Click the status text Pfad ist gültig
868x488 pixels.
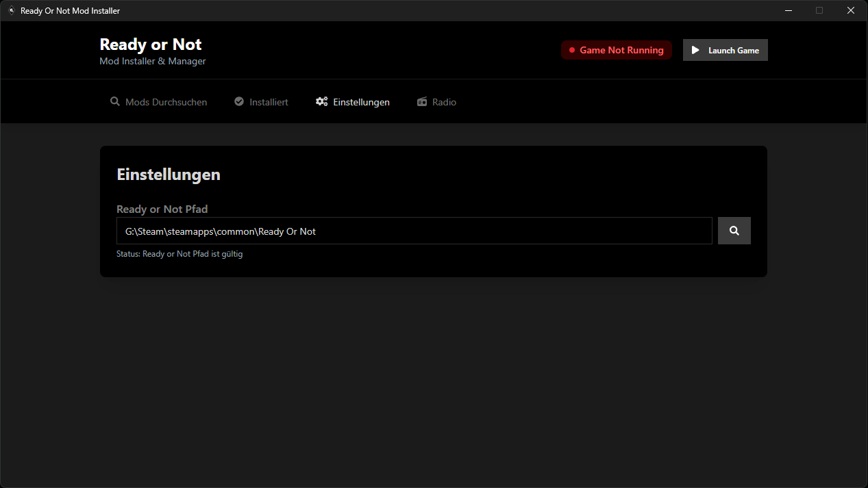[x=179, y=254]
